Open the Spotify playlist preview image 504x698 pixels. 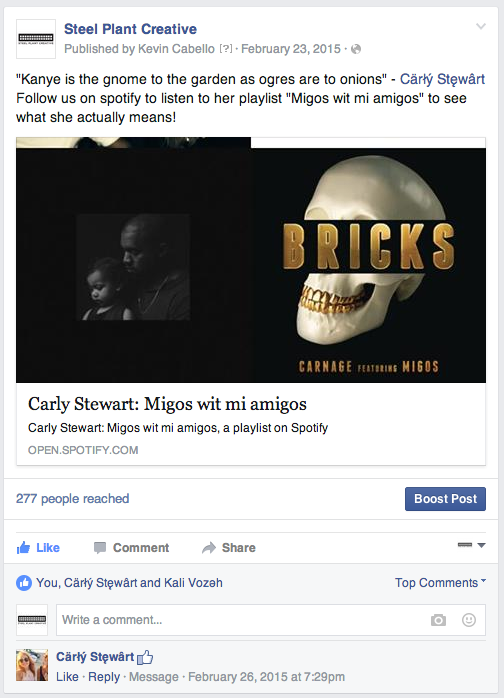pos(251,260)
